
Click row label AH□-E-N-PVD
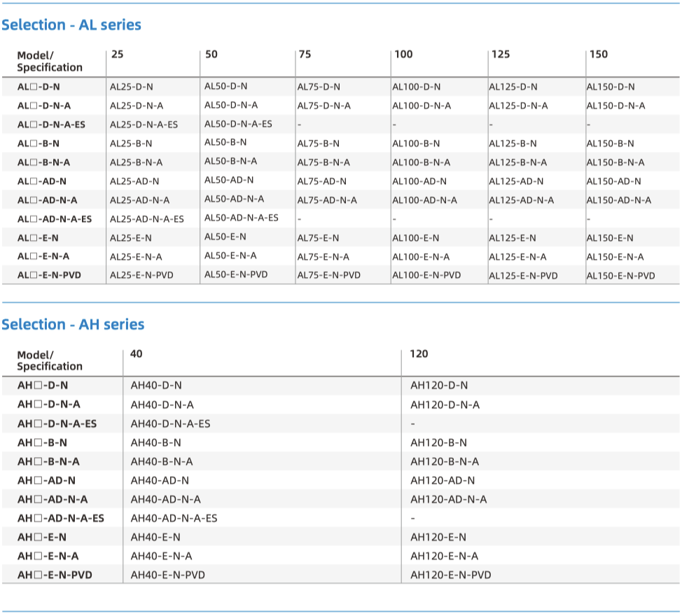tap(55, 575)
